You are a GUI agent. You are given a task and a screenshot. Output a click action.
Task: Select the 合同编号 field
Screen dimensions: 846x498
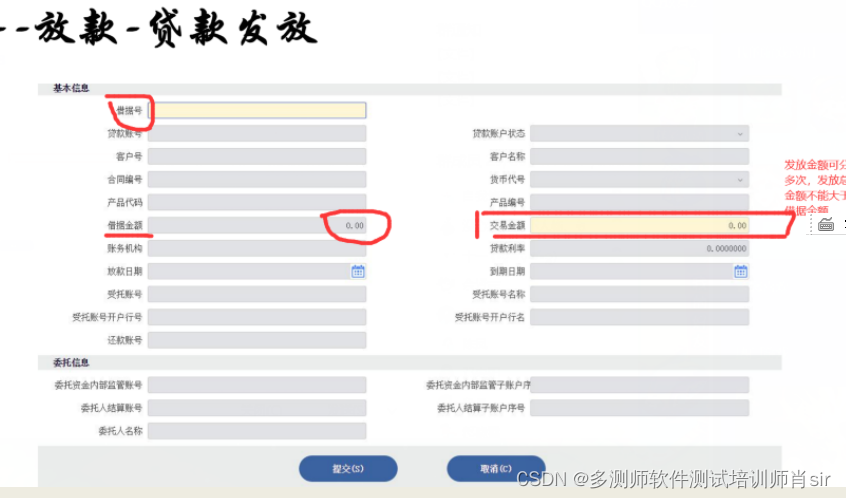tap(257, 179)
